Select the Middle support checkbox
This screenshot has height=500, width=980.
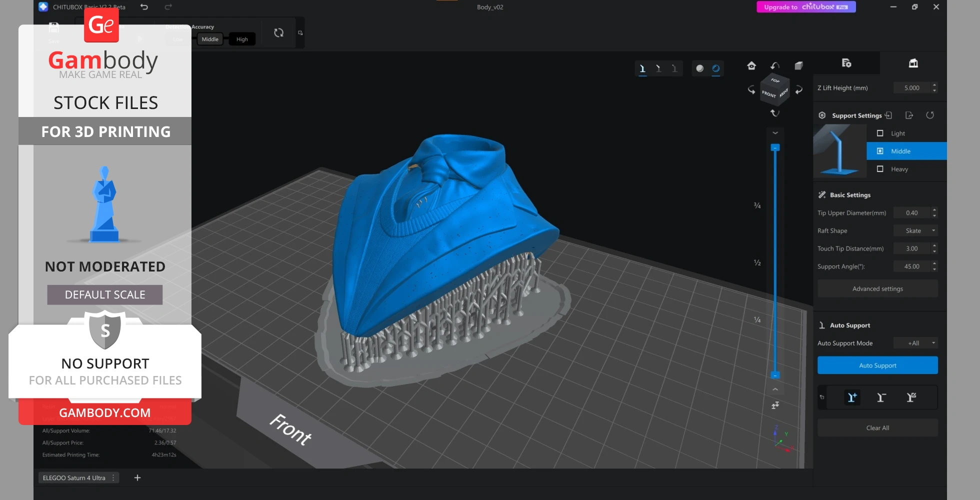click(x=880, y=151)
